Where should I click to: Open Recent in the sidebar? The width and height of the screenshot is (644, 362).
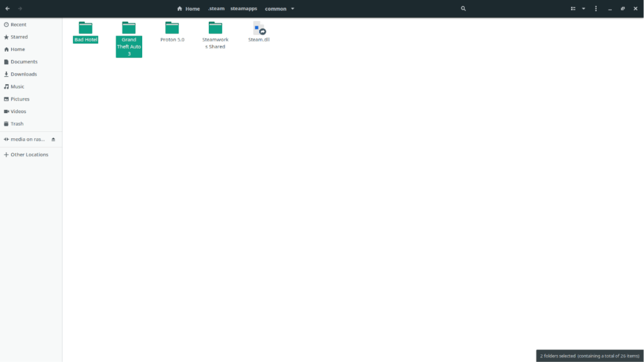pyautogui.click(x=18, y=25)
